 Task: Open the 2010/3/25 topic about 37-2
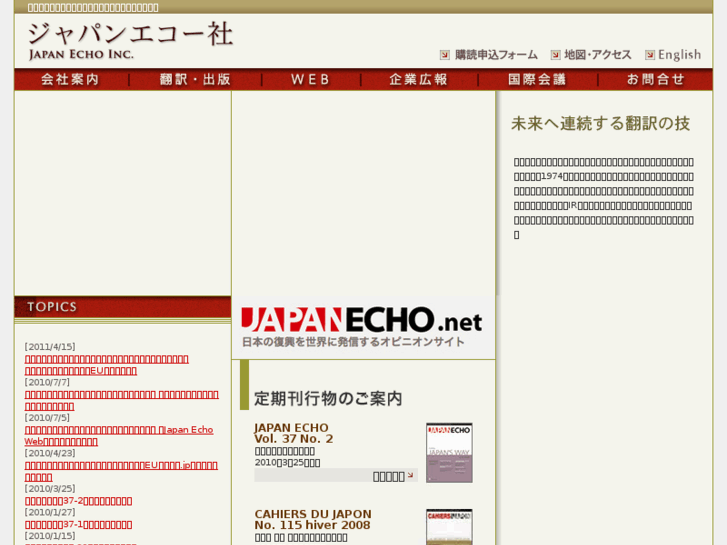tap(78, 500)
